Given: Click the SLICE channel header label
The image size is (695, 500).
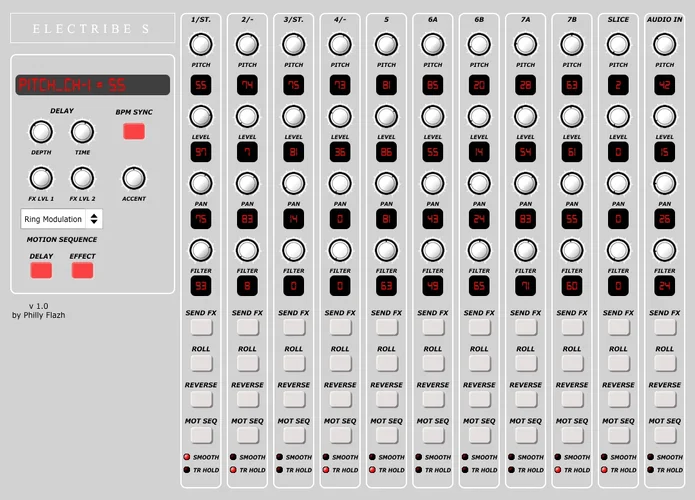Looking at the screenshot, I should pos(618,20).
